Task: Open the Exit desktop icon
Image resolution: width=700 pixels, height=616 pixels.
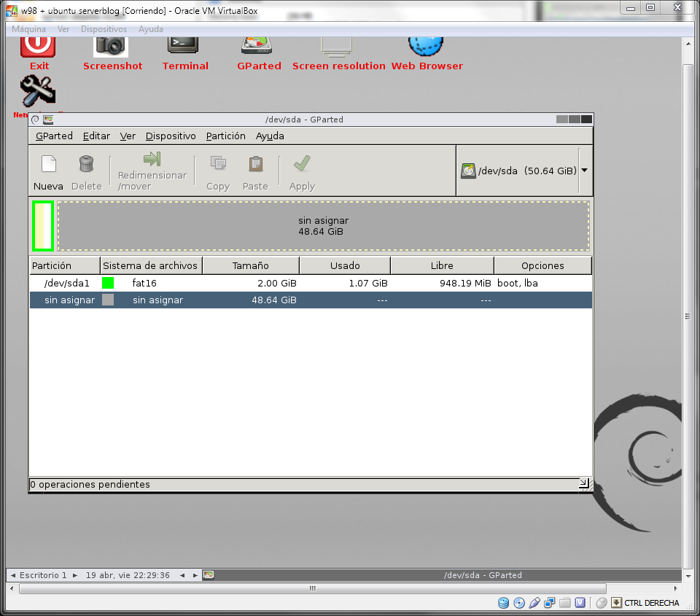Action: point(38,47)
